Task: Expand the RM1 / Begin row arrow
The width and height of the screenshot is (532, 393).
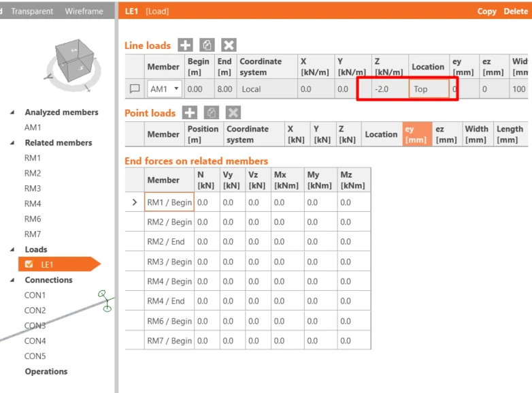Action: (x=135, y=202)
